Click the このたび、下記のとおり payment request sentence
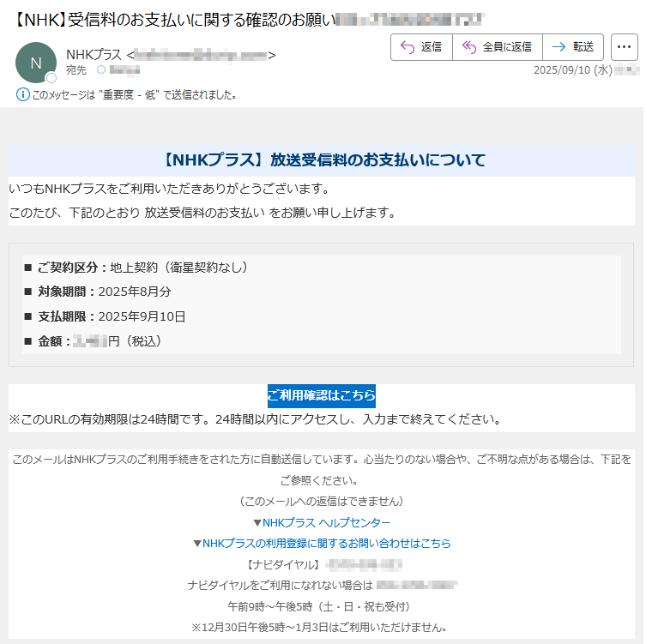The height and width of the screenshot is (644, 646). click(202, 213)
